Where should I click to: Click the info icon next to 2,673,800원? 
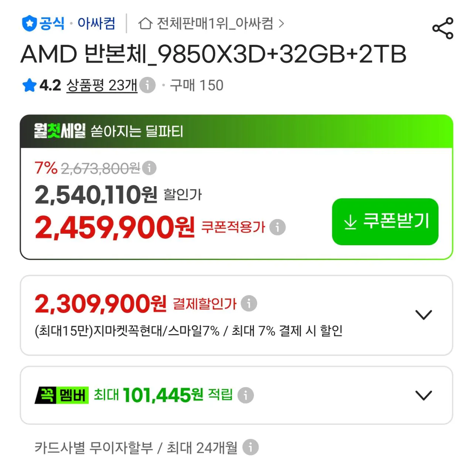pos(150,168)
